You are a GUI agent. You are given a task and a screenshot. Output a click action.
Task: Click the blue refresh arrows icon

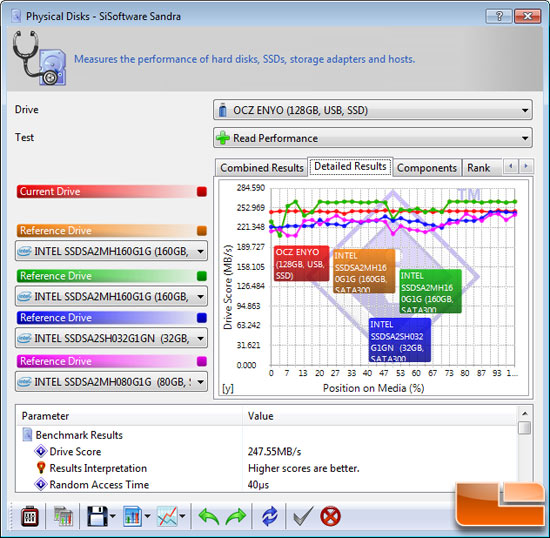coord(270,516)
